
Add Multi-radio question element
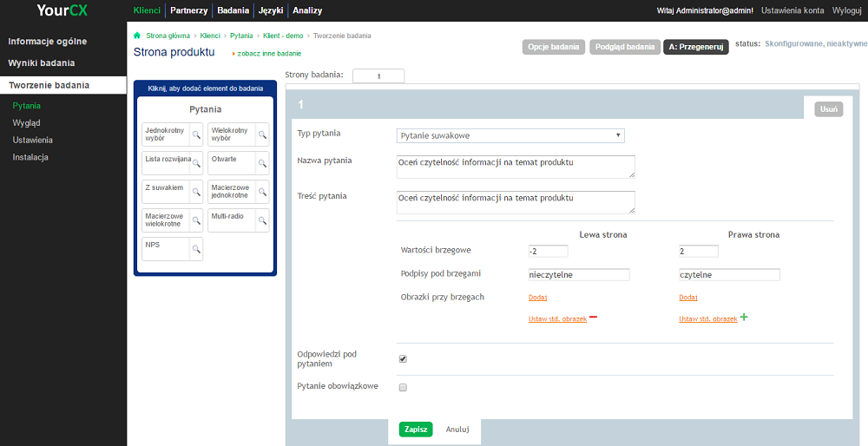[232, 220]
